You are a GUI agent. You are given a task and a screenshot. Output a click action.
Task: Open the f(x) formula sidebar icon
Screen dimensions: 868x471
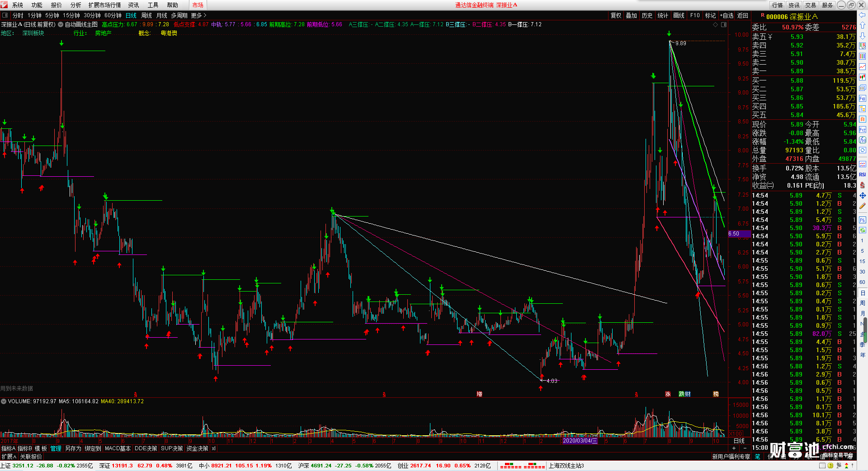[x=863, y=140]
